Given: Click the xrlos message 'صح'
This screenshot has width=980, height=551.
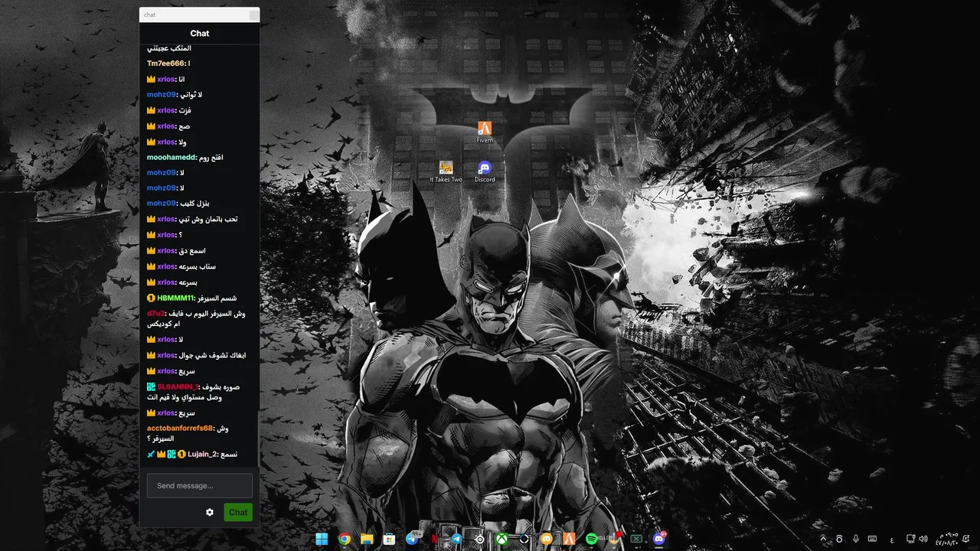Looking at the screenshot, I should tap(185, 126).
